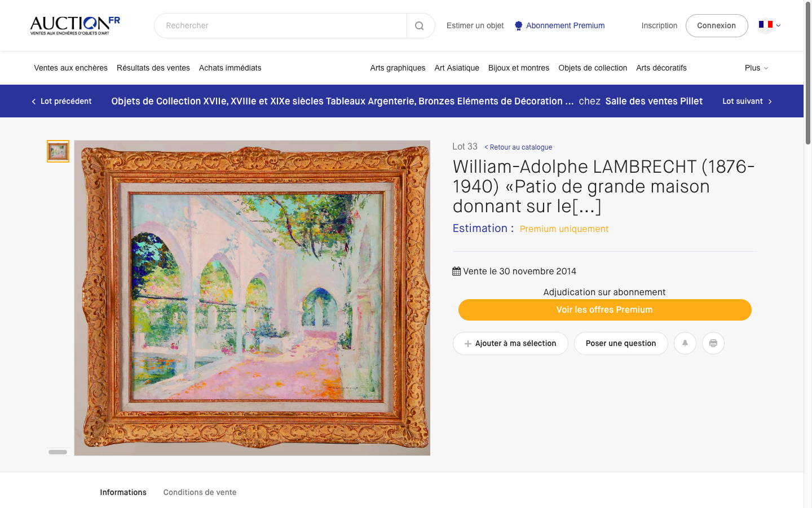The height and width of the screenshot is (508, 812).
Task: Open the Auction.fr logo homepage
Action: (75, 25)
